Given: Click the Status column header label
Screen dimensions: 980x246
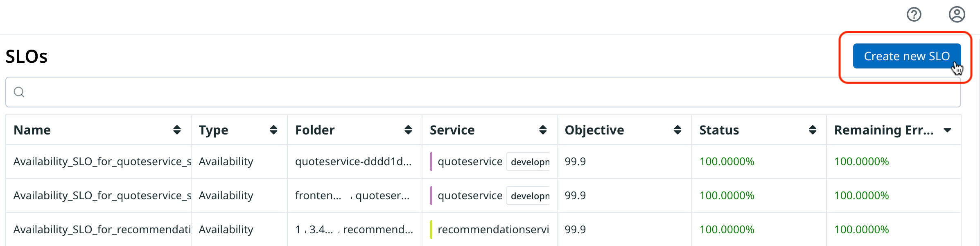Looking at the screenshot, I should 719,130.
